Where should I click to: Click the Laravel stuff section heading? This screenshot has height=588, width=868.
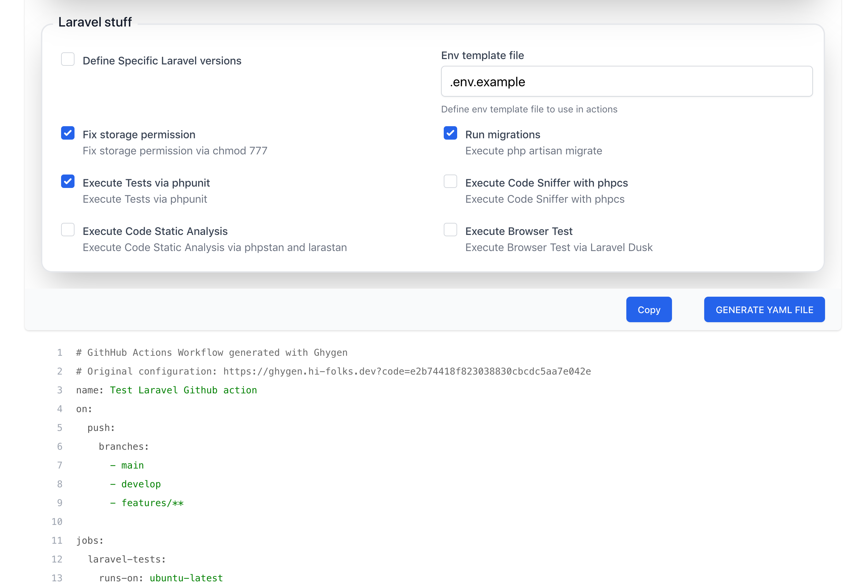coord(95,22)
